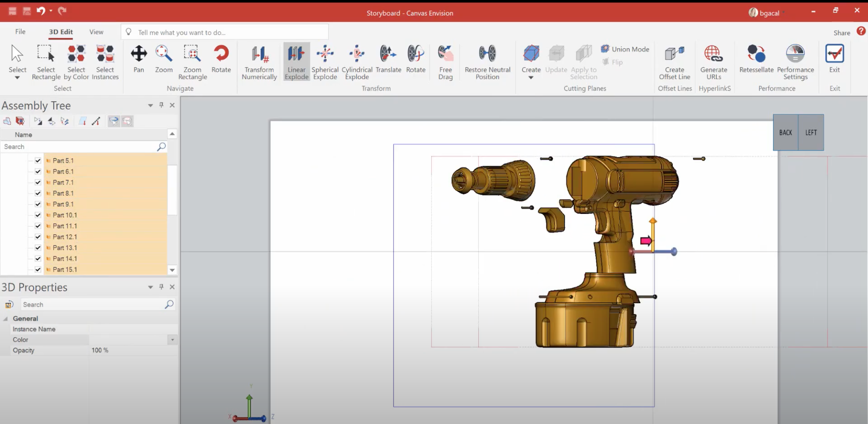Open the Color dropdown in 3D Properties
The image size is (868, 424).
point(172,340)
